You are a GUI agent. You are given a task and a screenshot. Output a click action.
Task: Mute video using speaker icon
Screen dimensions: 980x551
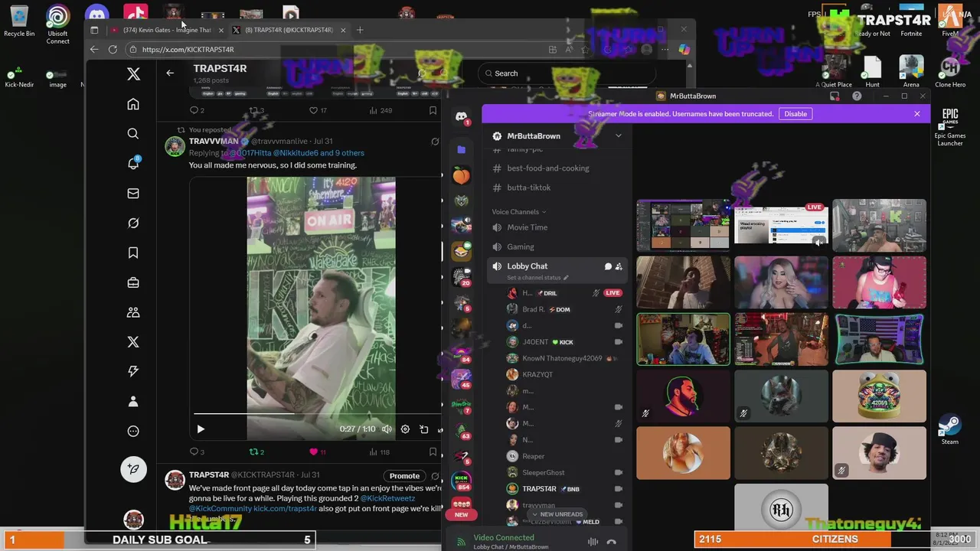(x=387, y=429)
